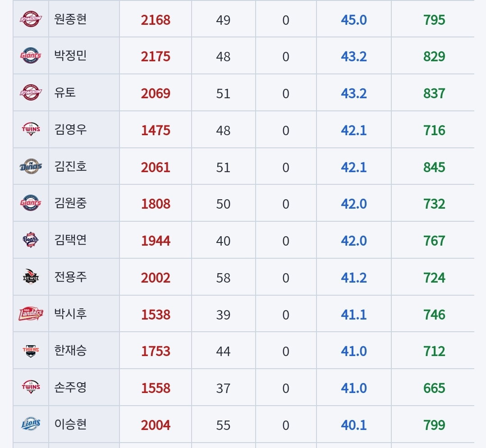Image resolution: width=486 pixels, height=448 pixels.
Task: Click the LG Twins logo beside 손주영
Action: point(31,387)
